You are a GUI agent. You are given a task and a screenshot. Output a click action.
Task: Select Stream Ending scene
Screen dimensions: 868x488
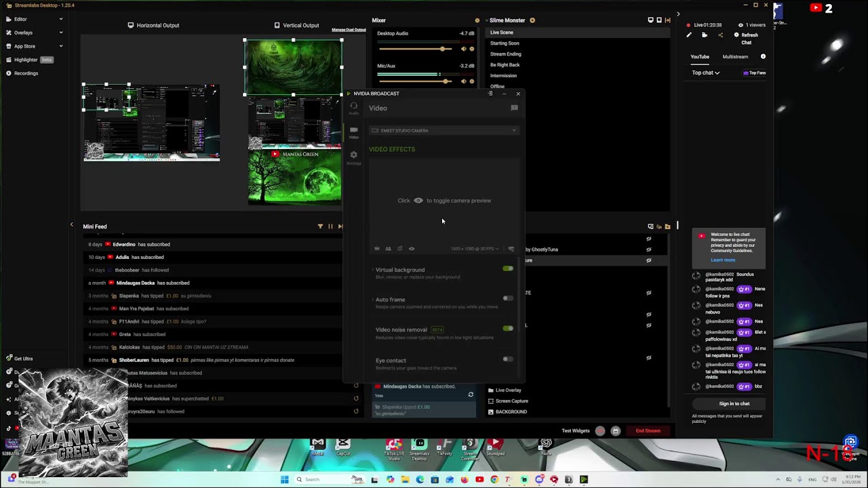pyautogui.click(x=506, y=54)
